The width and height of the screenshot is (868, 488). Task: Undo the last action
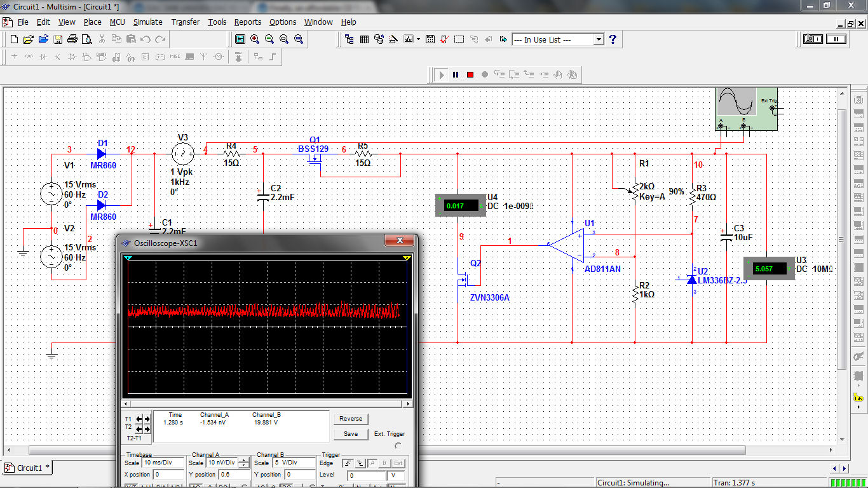click(146, 39)
